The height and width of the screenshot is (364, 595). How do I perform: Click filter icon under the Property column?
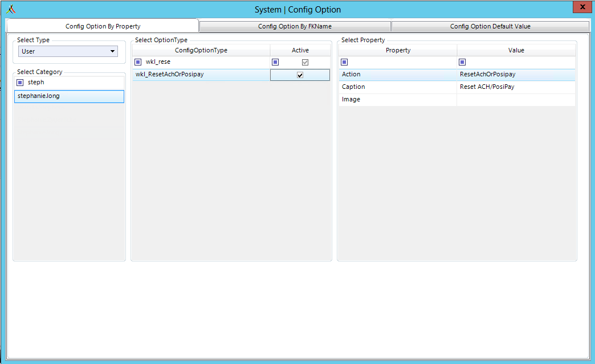coord(344,62)
